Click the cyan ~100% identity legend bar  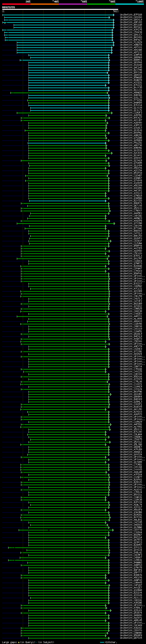coord(130,4)
